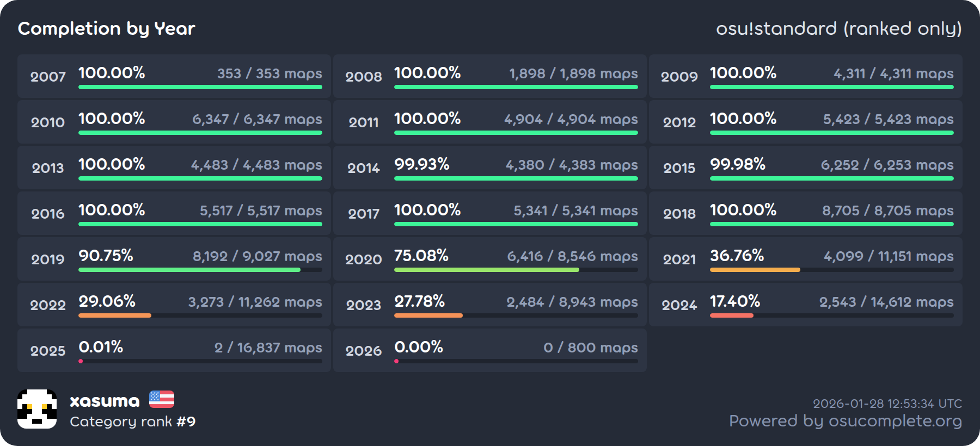Click the 2021 orange progress bar
Screen dimensions: 980x446
(x=755, y=270)
